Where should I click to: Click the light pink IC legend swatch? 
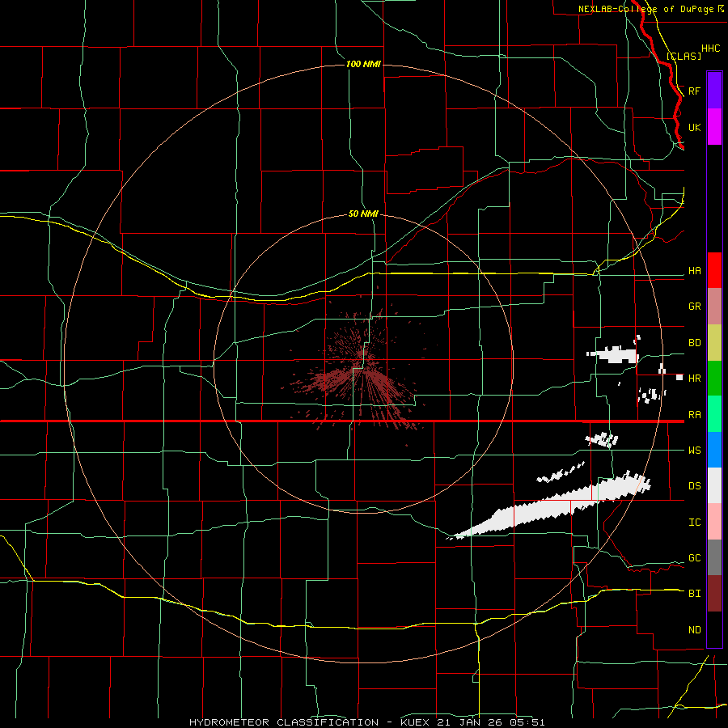pyautogui.click(x=714, y=522)
